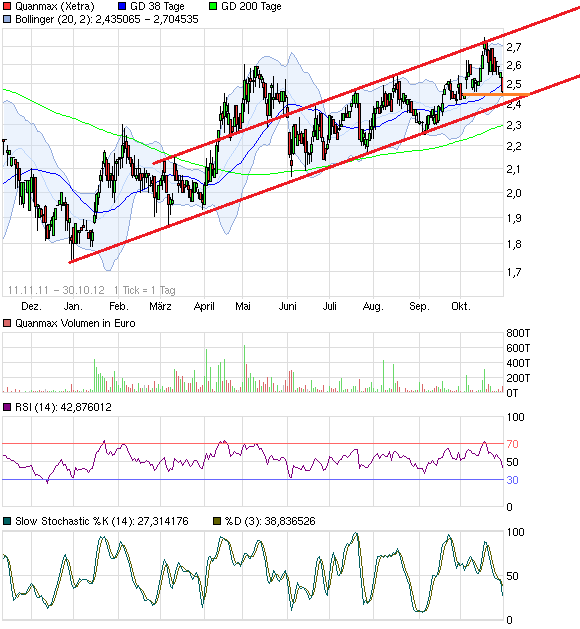Click the green GD 200 Tage legend swatch
580x629 pixels.
pyautogui.click(x=213, y=6)
